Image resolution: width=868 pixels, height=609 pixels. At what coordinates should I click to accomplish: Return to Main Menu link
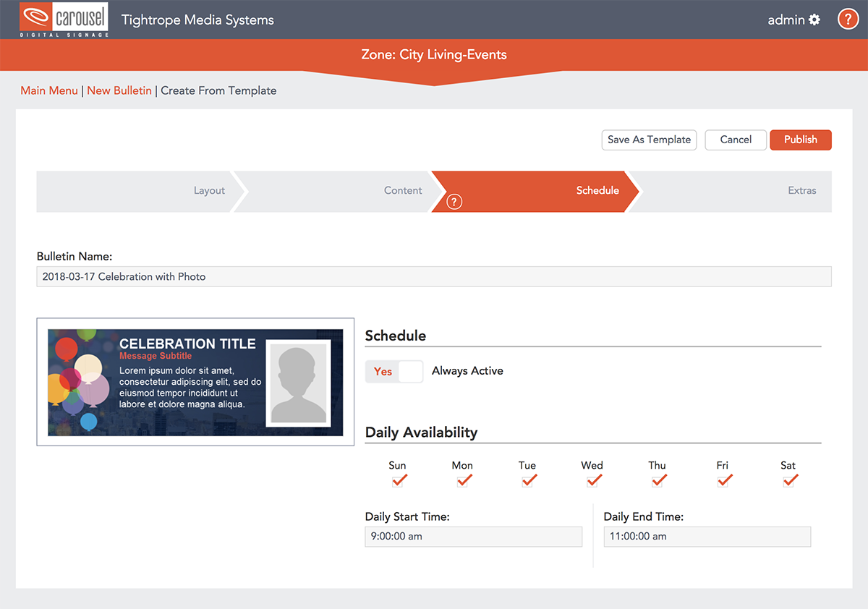pos(49,90)
